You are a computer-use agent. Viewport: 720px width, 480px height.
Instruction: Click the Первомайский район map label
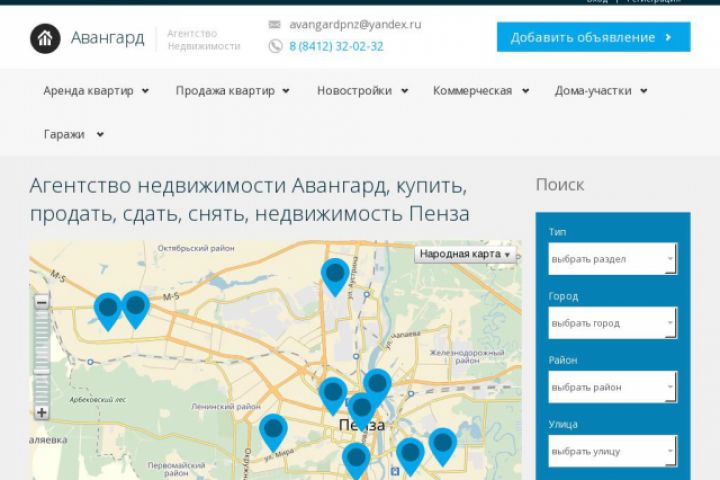click(x=176, y=469)
